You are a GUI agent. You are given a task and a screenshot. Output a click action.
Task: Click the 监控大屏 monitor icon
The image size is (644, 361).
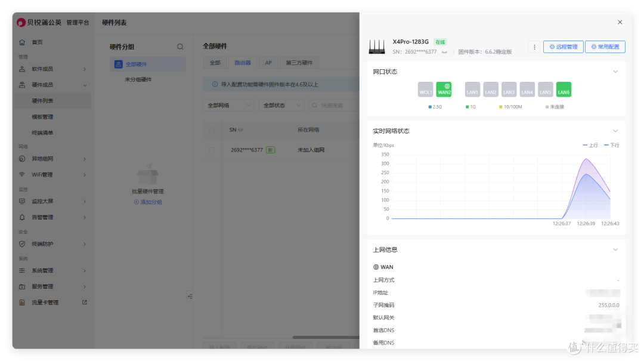(22, 202)
